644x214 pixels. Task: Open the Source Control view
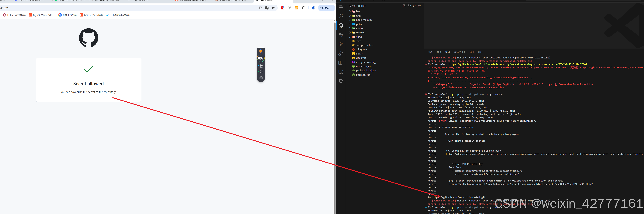[341, 44]
